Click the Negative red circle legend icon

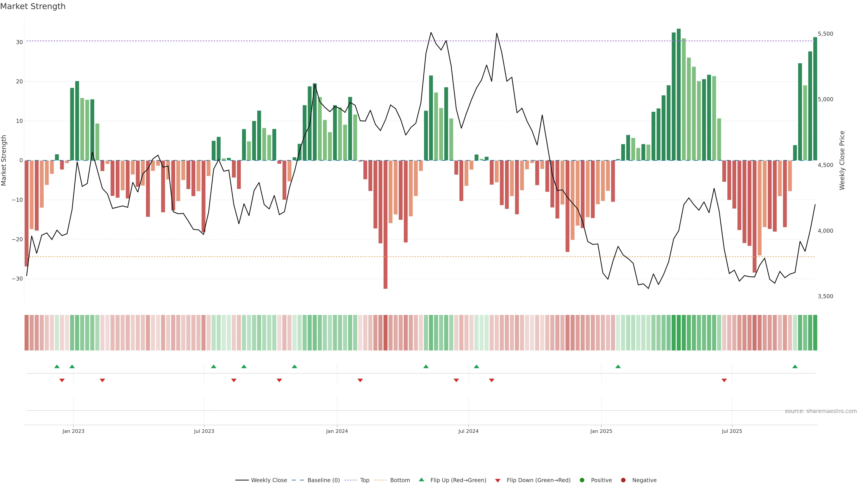623,480
